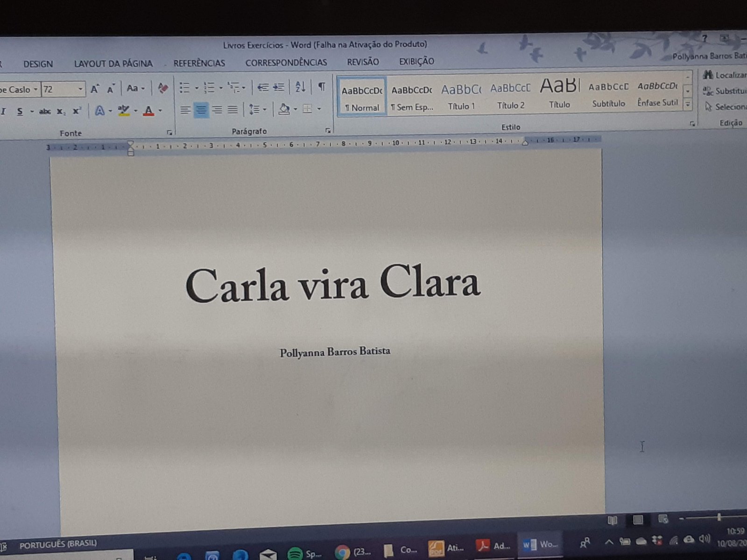
Task: Toggle superscript formatting
Action: click(x=77, y=111)
